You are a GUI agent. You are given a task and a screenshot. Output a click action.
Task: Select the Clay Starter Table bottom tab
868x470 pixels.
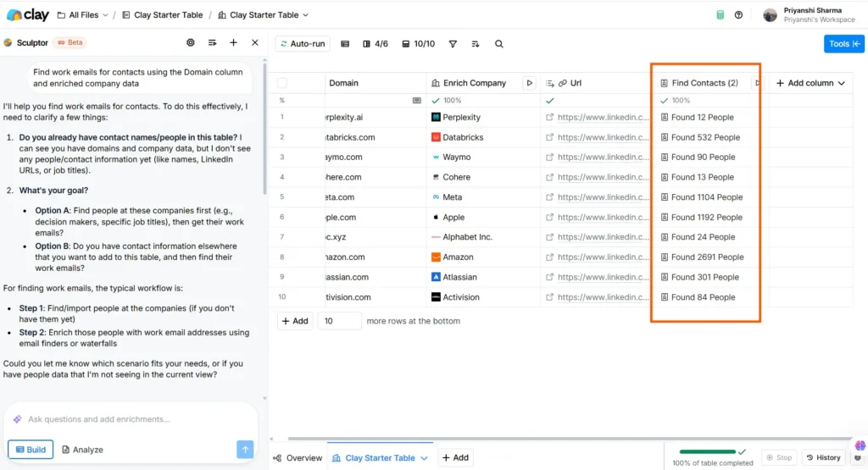coord(380,458)
